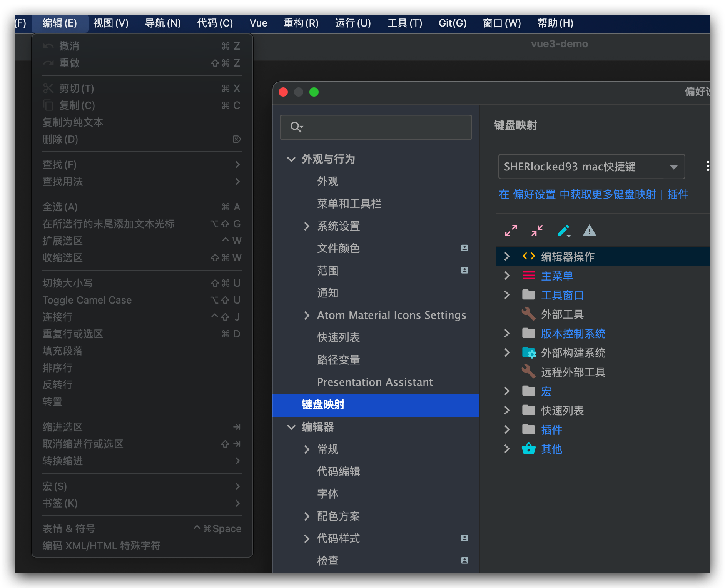Screen dimensions: 725x588
Task: Click the warning triangle conflicts icon
Action: point(590,231)
